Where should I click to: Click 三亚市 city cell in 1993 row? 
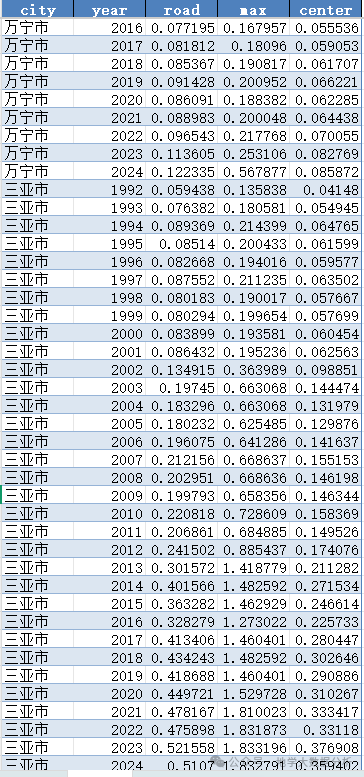tap(38, 208)
